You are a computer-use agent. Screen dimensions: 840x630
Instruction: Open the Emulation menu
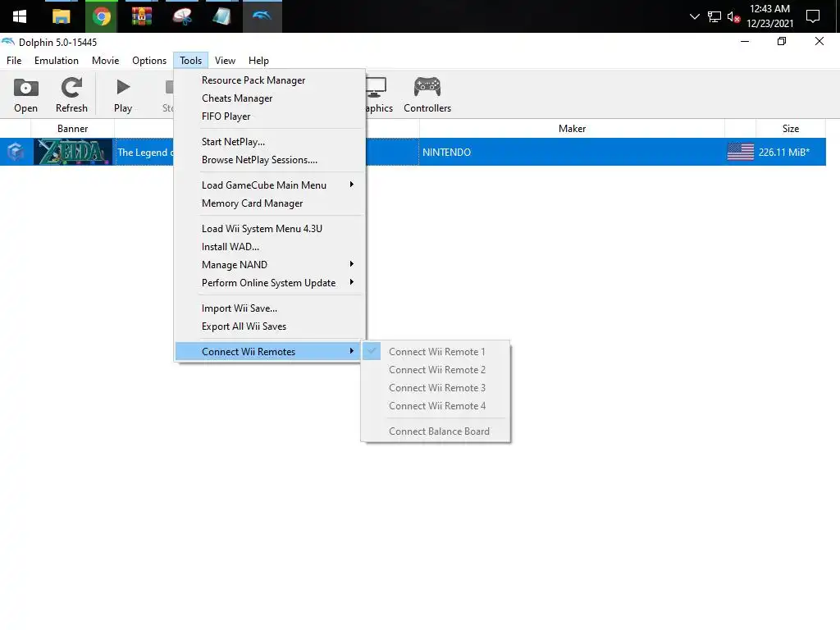tap(57, 61)
